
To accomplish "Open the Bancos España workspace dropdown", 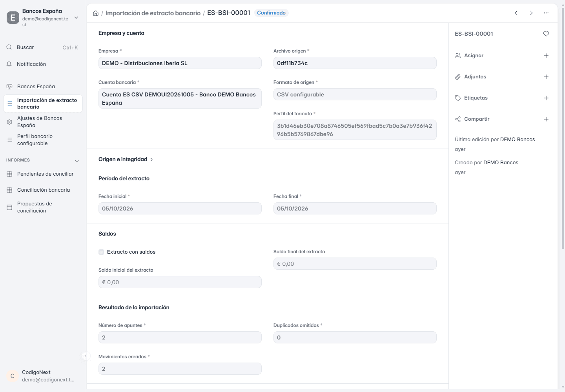I will coord(76,18).
